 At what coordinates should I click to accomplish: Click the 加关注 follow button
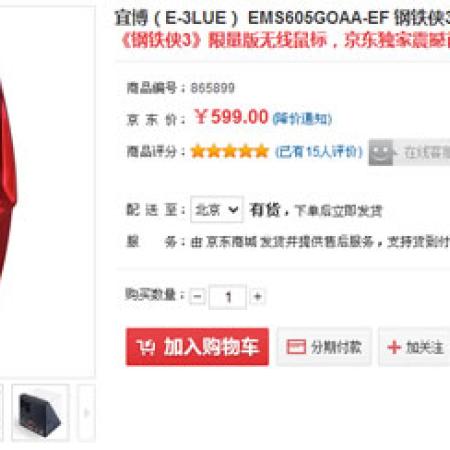click(x=414, y=347)
